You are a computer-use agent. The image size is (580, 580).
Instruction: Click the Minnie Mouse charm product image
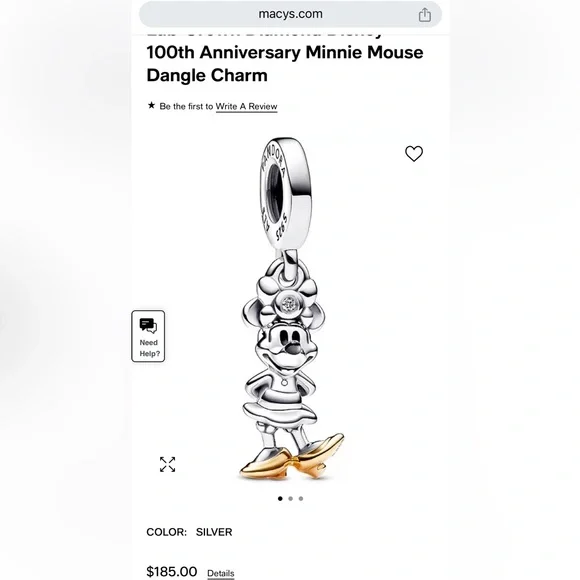pyautogui.click(x=290, y=309)
